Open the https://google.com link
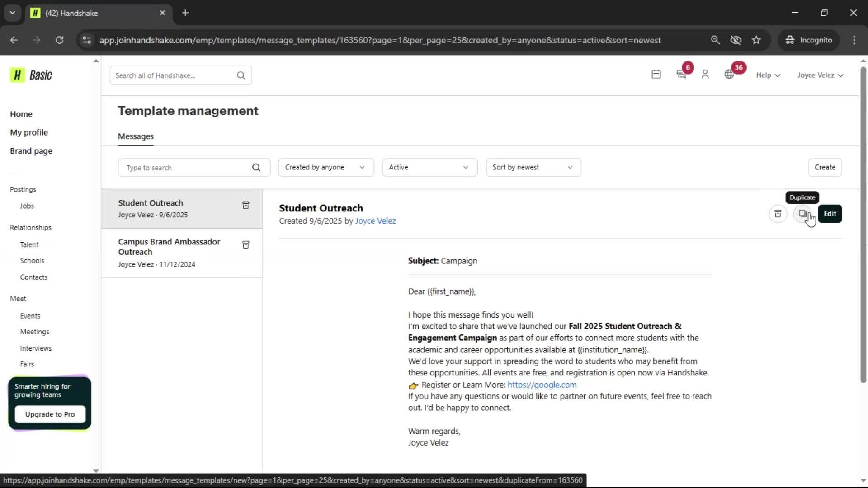 click(542, 385)
